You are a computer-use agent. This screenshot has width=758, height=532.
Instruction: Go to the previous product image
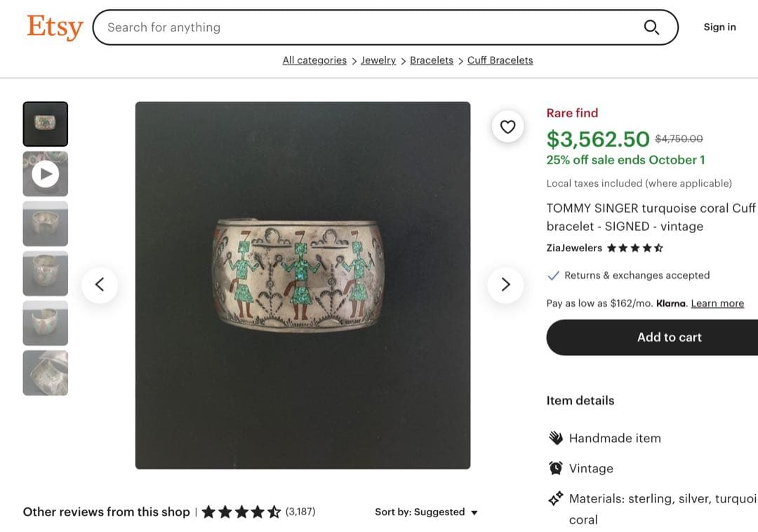[100, 285]
